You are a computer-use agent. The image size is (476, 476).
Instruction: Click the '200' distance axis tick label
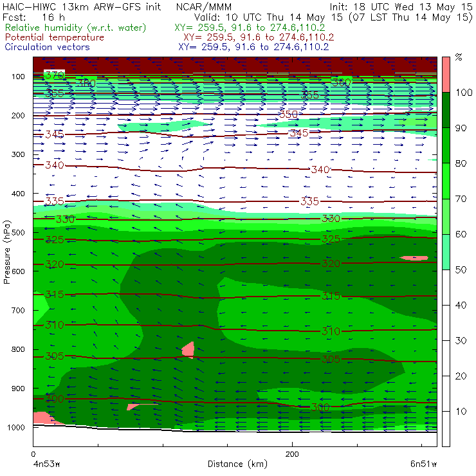pyautogui.click(x=292, y=454)
